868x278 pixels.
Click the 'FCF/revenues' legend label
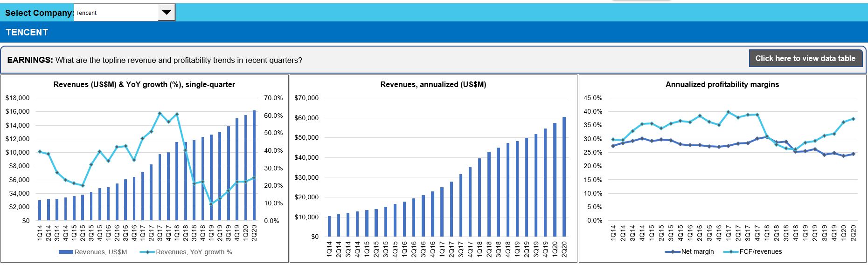pos(761,251)
